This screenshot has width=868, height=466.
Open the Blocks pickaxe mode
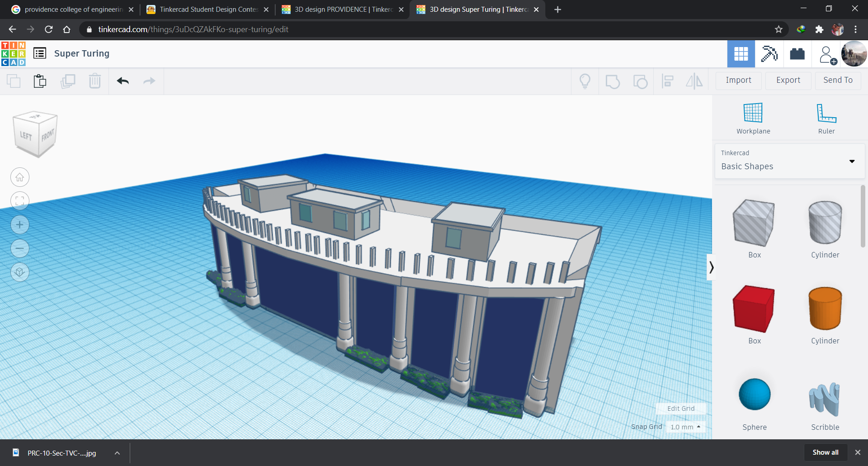tap(769, 54)
